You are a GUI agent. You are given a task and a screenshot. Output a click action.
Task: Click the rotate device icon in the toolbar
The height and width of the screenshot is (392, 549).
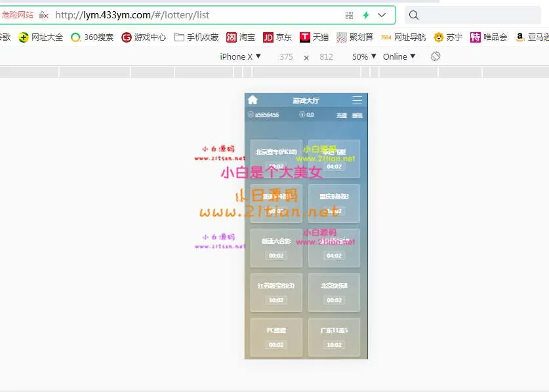coord(436,56)
